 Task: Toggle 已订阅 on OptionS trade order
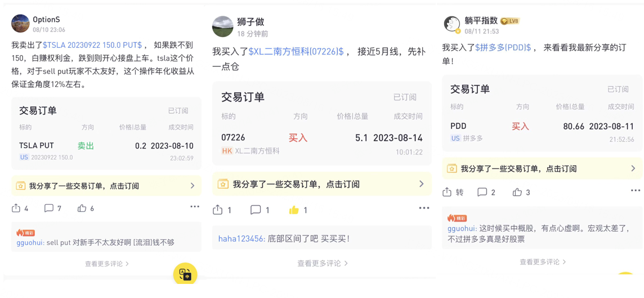point(178,111)
